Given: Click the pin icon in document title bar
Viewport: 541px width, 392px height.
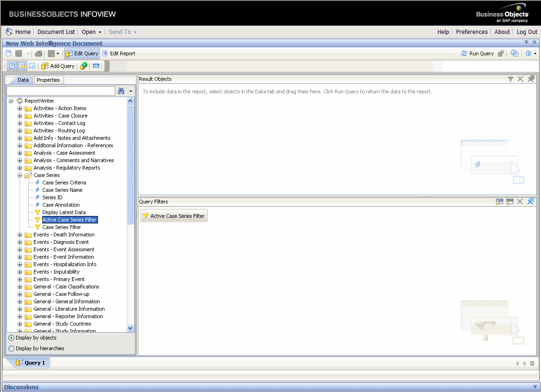Looking at the screenshot, I should [x=526, y=42].
